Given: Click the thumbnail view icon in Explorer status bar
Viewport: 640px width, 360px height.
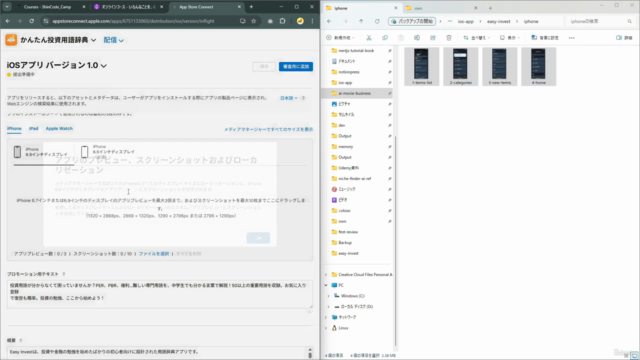Looking at the screenshot, I should click(635, 356).
